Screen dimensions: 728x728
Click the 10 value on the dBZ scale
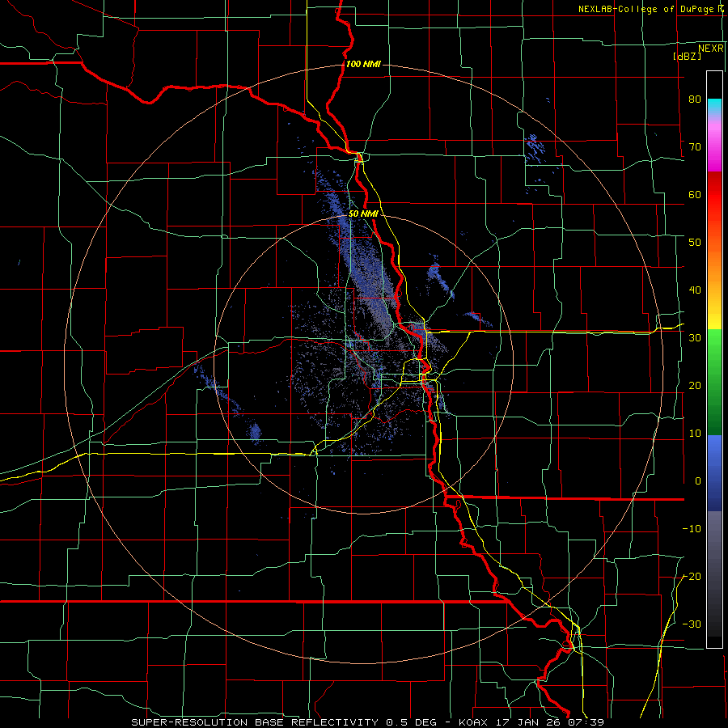click(695, 434)
